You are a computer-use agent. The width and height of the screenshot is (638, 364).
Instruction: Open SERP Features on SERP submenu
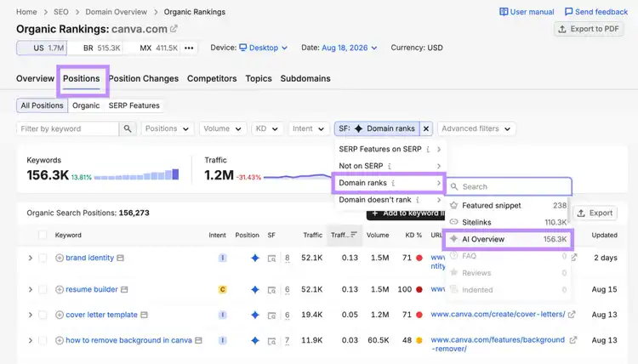click(x=390, y=150)
